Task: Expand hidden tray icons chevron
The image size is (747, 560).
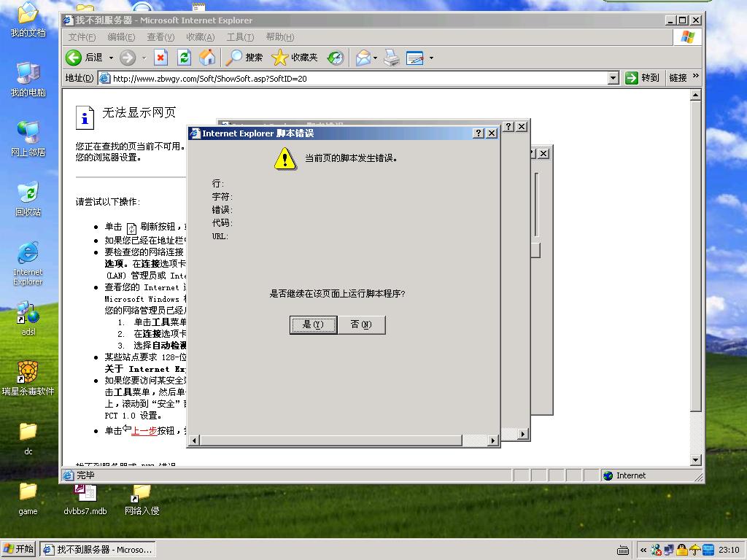Action: pyautogui.click(x=643, y=550)
